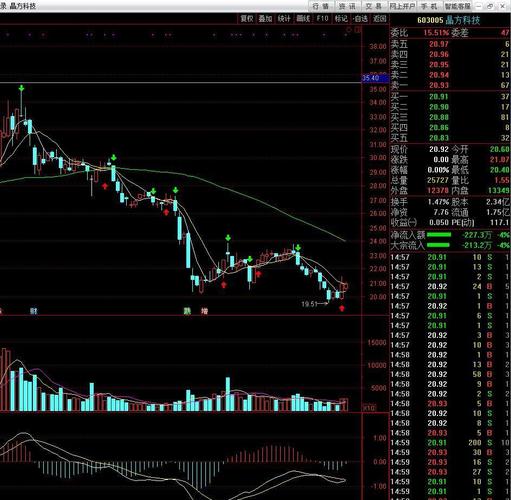Screen dimensions: 511x500
Task: Select the 买二 20.90 bid row
Action: tap(450, 107)
